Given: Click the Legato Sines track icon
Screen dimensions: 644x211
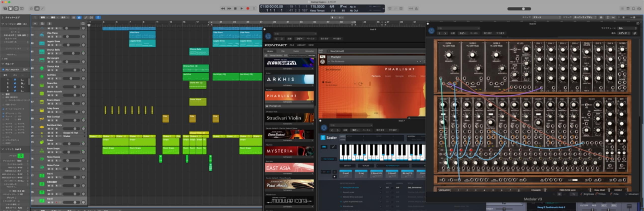Looking at the screenshot, I should [42, 43].
